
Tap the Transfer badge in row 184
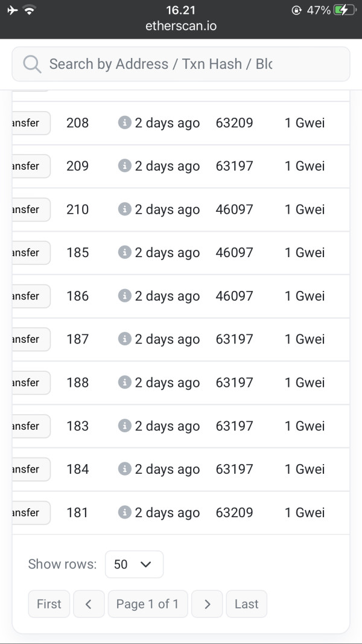point(29,469)
